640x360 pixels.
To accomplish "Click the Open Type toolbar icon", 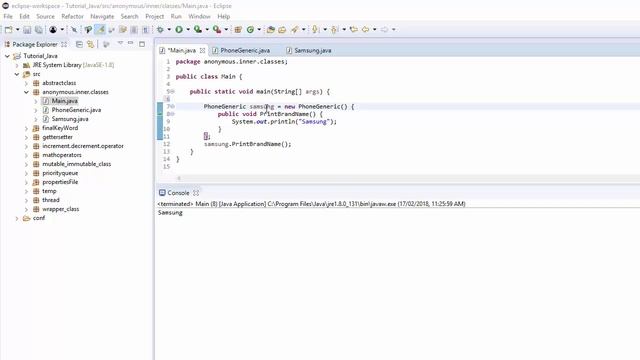I will 270,29.
